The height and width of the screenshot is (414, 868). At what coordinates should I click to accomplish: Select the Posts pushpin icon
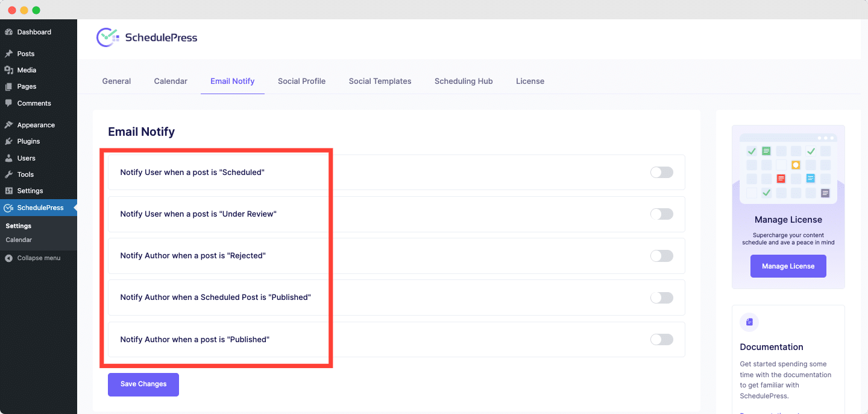[9, 53]
